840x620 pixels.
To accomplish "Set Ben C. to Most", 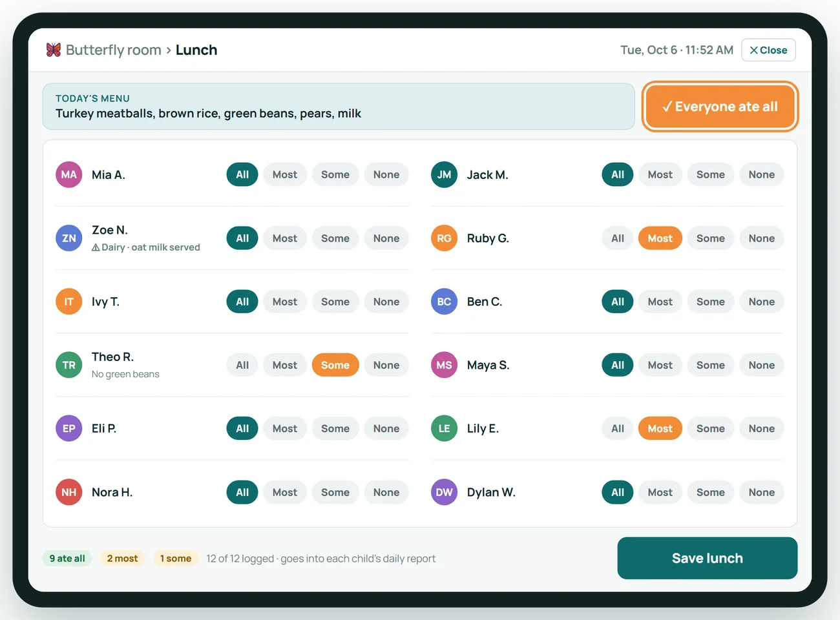I will coord(660,302).
